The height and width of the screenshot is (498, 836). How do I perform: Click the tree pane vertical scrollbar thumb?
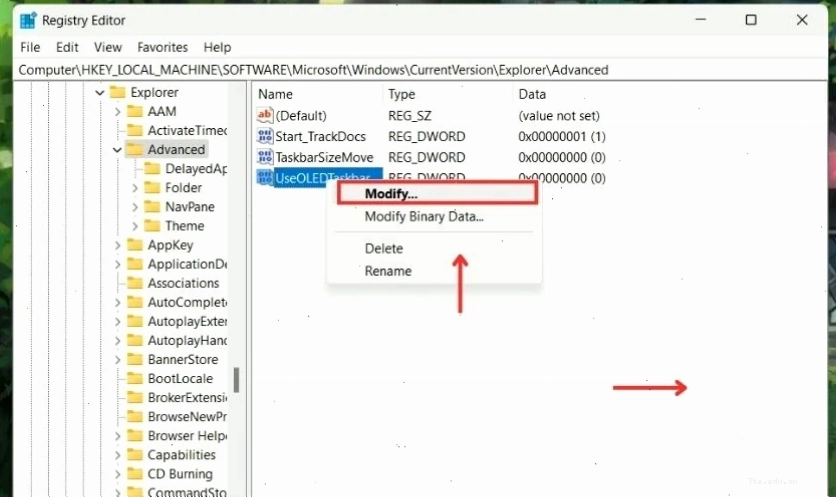(237, 380)
